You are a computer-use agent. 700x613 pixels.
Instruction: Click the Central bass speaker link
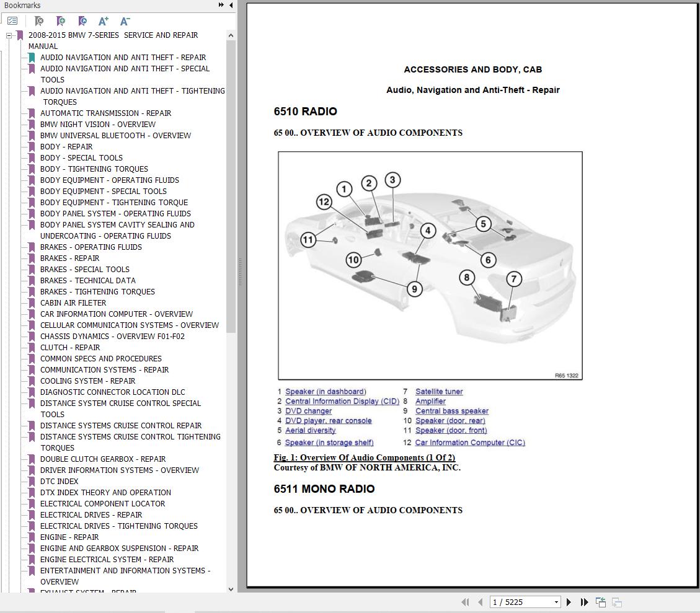(x=452, y=411)
